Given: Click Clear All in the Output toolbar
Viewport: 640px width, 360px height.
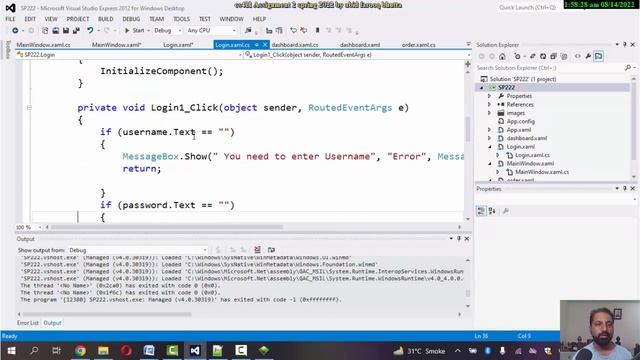Looking at the screenshot, I should [257, 250].
